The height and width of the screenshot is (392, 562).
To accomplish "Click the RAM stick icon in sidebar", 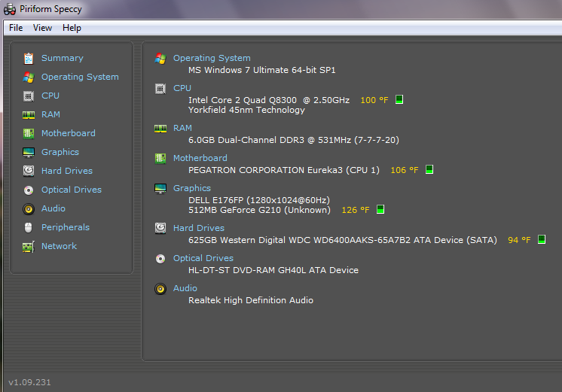I will 29,115.
